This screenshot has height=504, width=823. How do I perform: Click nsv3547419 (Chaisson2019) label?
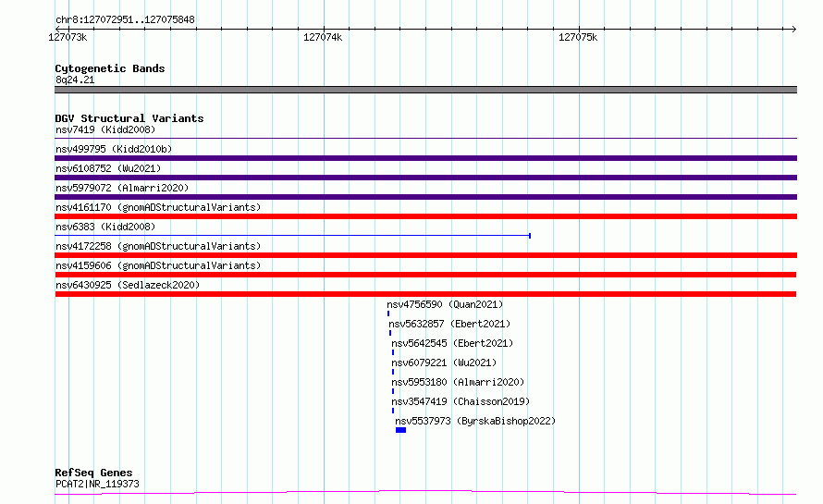461,401
